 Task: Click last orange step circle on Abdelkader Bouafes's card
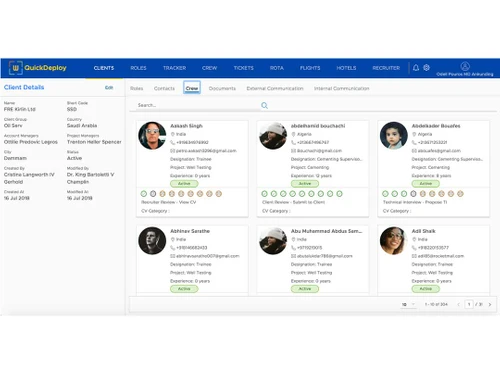460,194
